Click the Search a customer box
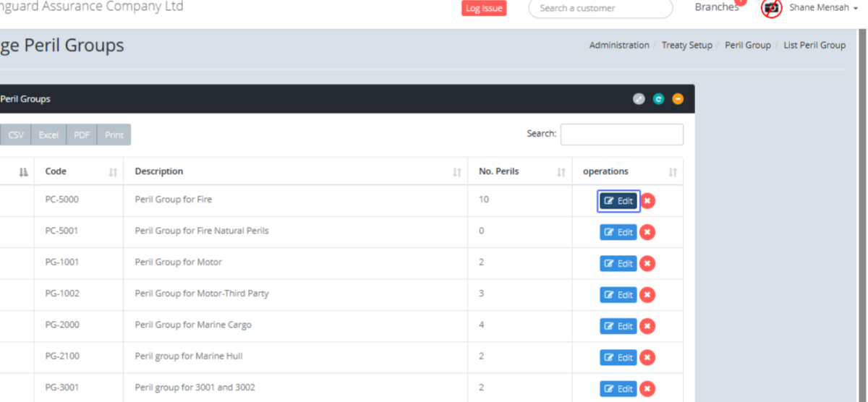 click(600, 9)
